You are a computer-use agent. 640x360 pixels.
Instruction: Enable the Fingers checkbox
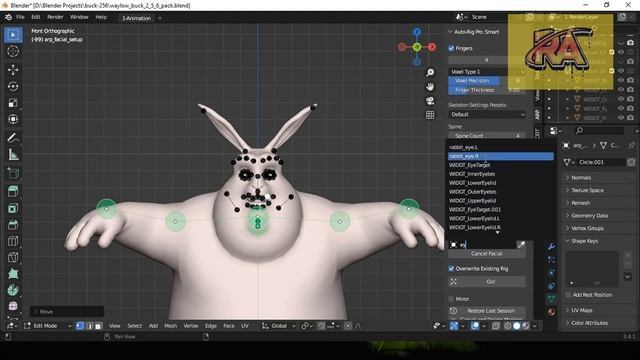(451, 48)
